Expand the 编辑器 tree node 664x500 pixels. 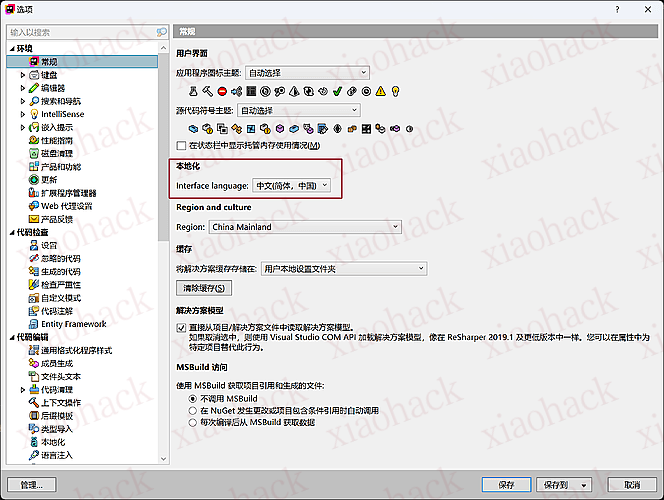(x=23, y=88)
